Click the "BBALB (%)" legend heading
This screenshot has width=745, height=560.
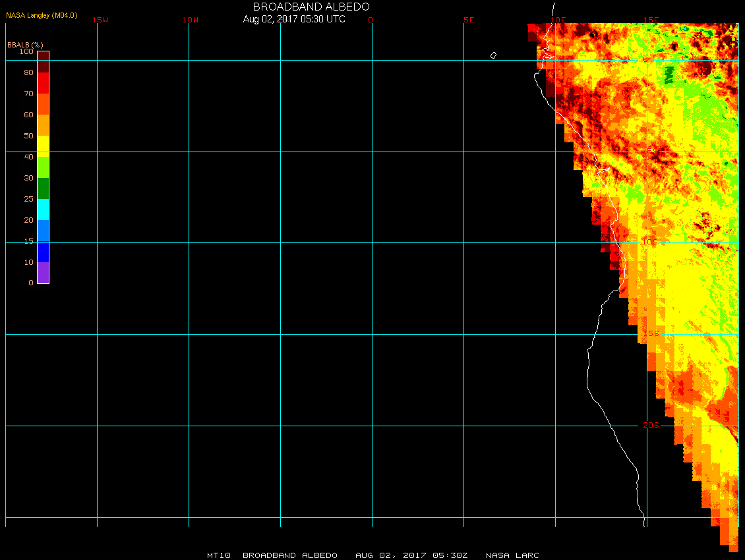coord(25,45)
